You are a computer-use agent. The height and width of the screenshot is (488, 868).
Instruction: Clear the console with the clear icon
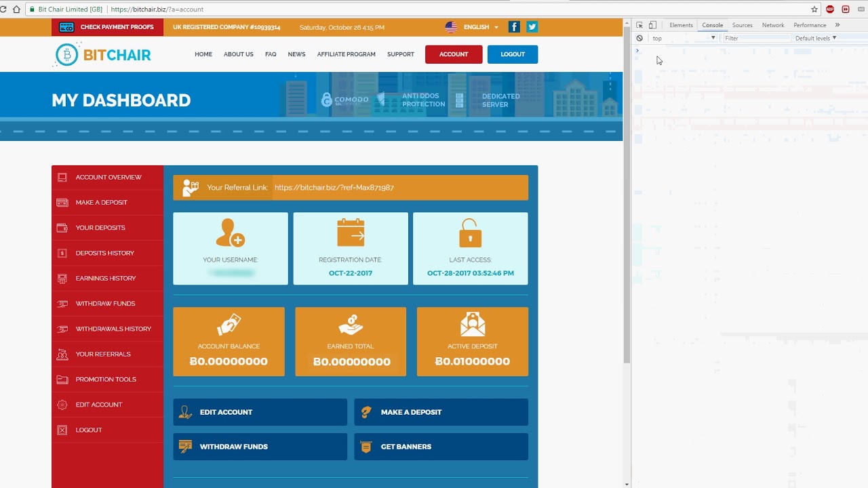tap(639, 39)
